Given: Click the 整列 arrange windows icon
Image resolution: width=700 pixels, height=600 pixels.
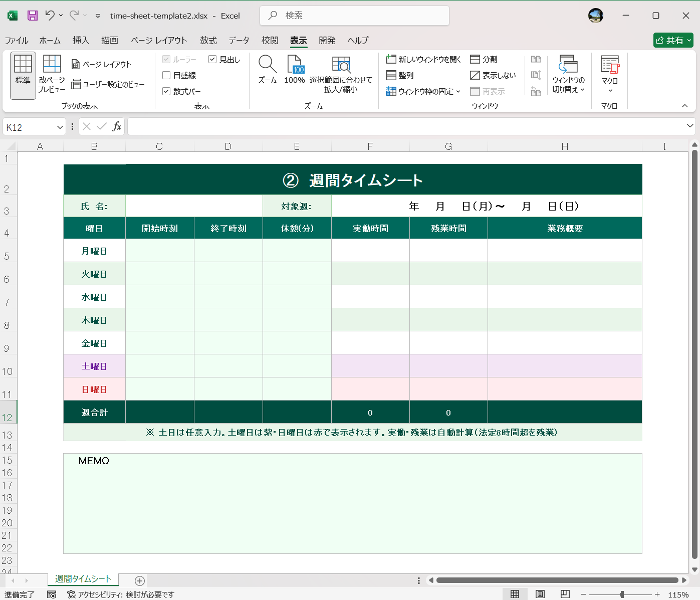Looking at the screenshot, I should tap(400, 75).
